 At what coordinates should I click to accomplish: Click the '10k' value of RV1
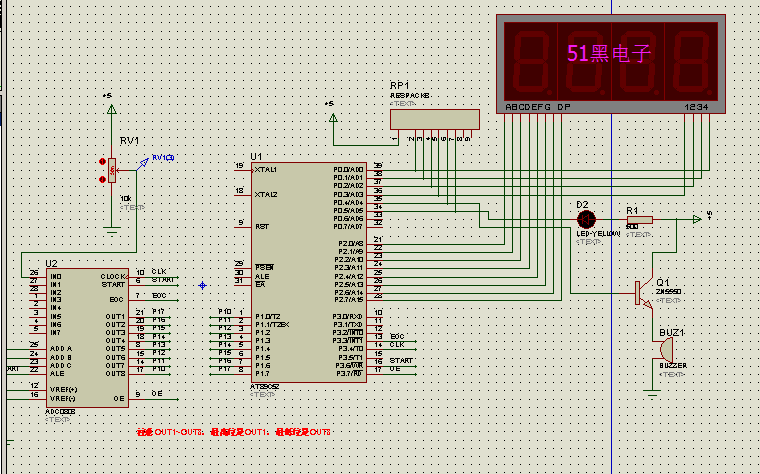point(126,199)
